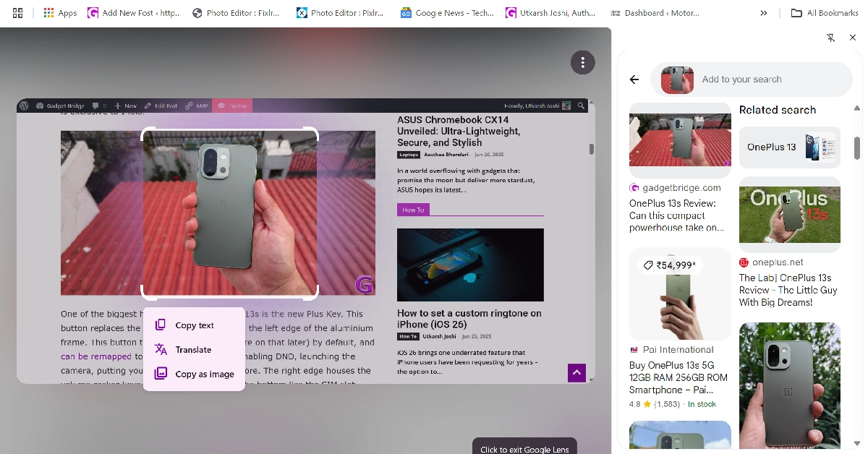Select the Copy as image icon
The image size is (868, 454).
[x=161, y=374]
